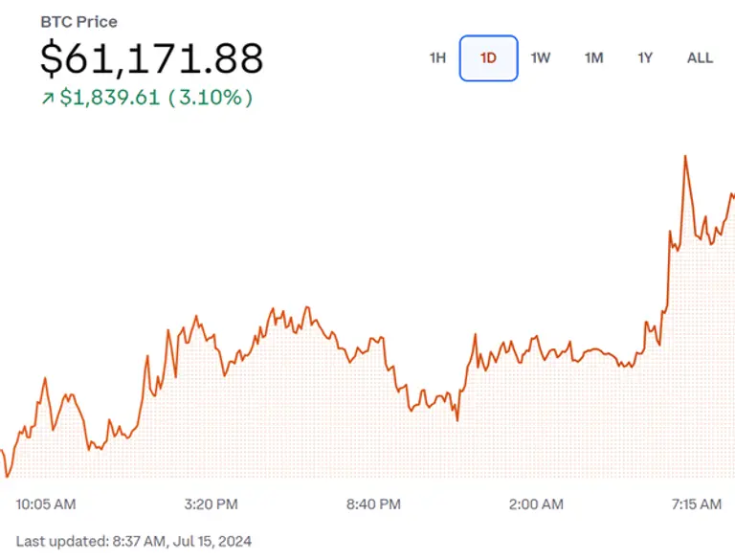
Task: Show the 1W price history
Action: coord(541,57)
